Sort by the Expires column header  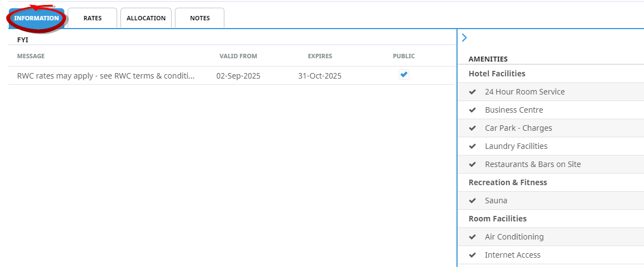(x=320, y=56)
